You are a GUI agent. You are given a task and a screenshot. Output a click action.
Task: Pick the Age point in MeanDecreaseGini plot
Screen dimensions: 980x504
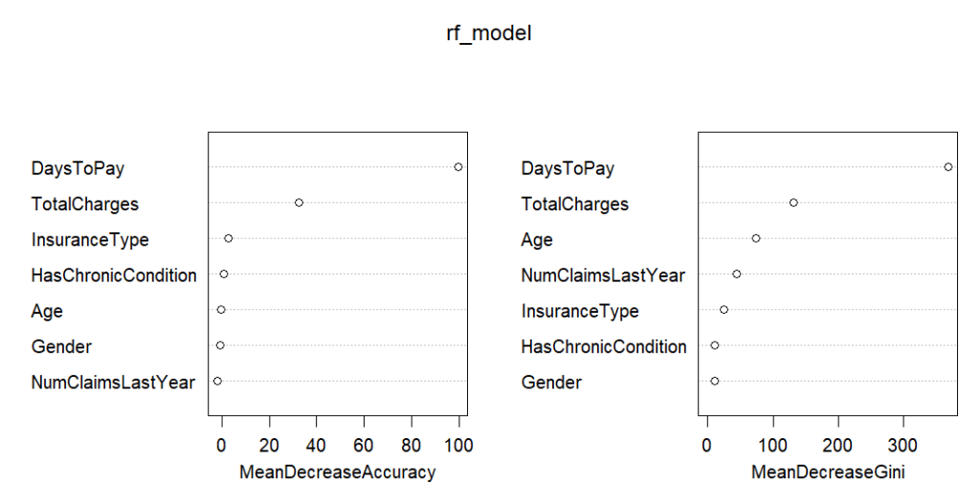coord(756,238)
